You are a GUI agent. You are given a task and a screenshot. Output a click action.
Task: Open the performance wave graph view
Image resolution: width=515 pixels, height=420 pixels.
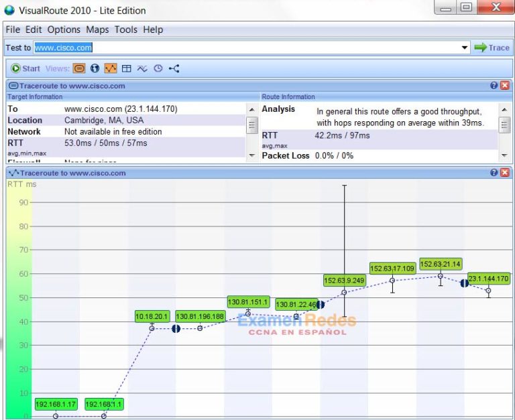click(x=142, y=68)
